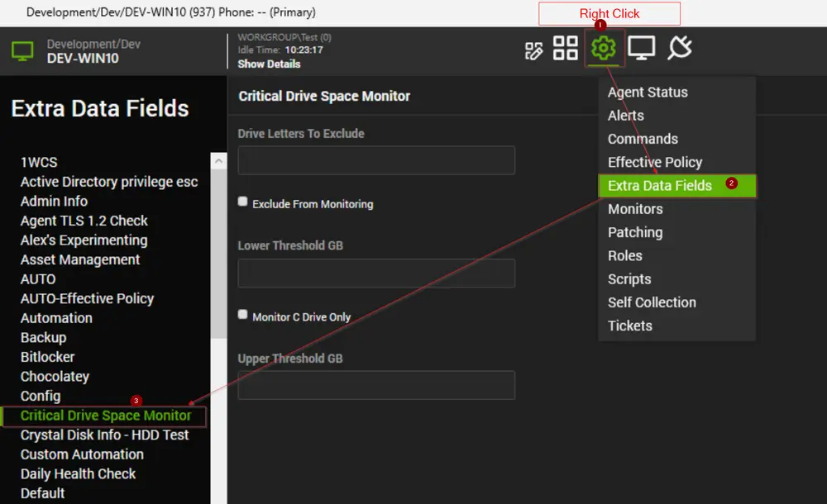The height and width of the screenshot is (504, 827).
Task: Click the sidebar list scrollbar thumb
Action: 219,254
